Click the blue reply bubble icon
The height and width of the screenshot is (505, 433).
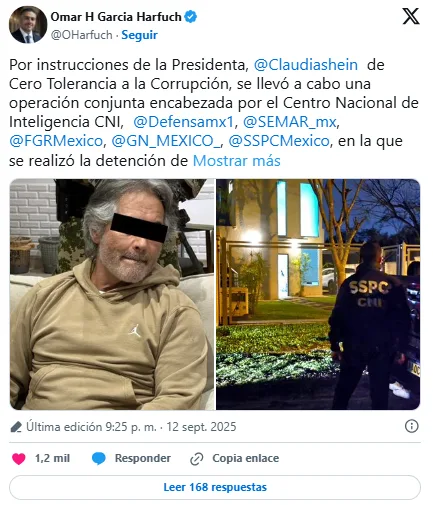[99, 459]
